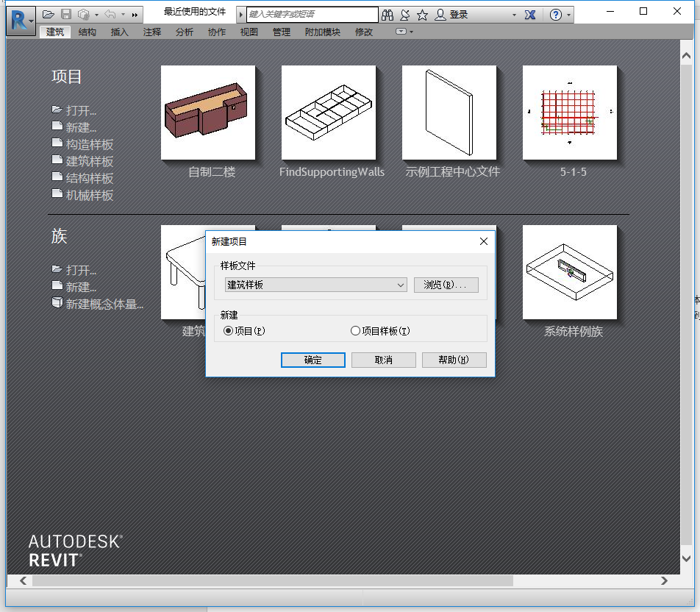700x612 pixels.
Task: Click the binoculars search icon
Action: tap(387, 15)
